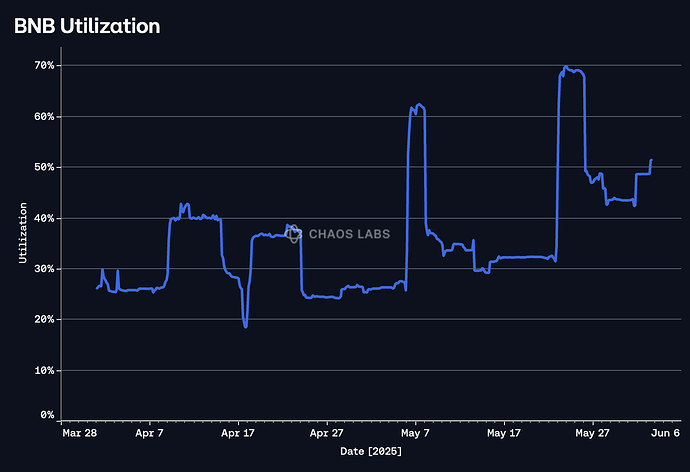Click the Mar 28 date label
690x472 pixels.
(80, 433)
